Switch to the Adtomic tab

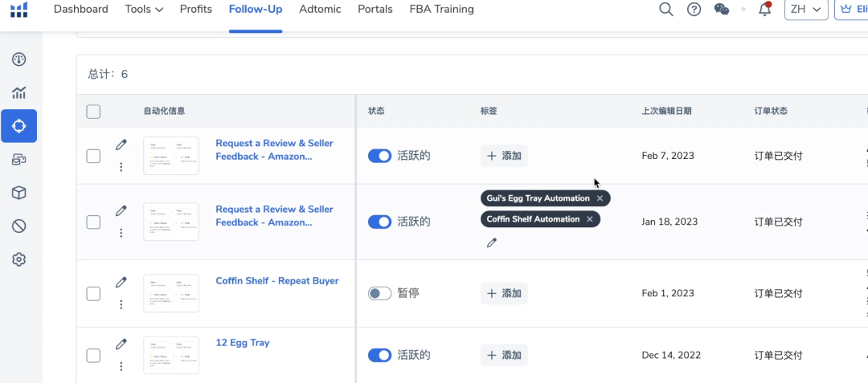320,10
